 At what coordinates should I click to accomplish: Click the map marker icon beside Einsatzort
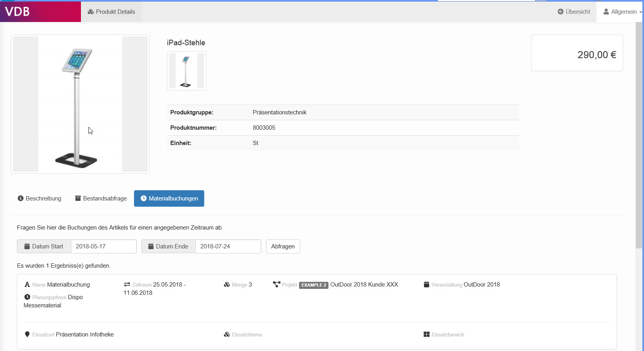click(27, 334)
